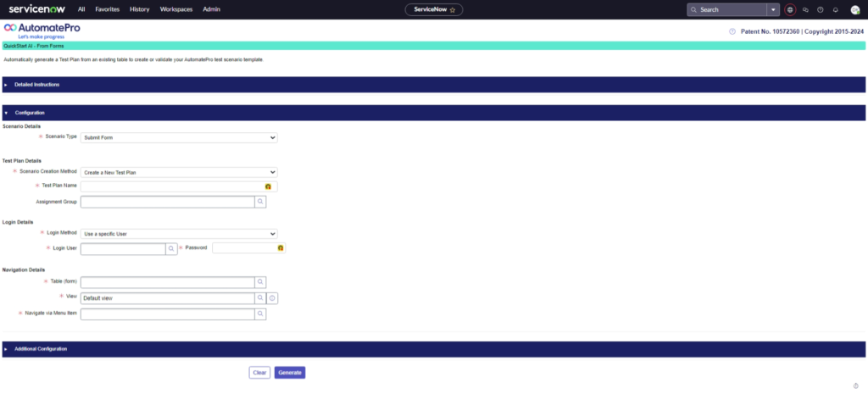This screenshot has height=399, width=868.
Task: Click the Assignment Group lookup magnifier
Action: coord(261,202)
